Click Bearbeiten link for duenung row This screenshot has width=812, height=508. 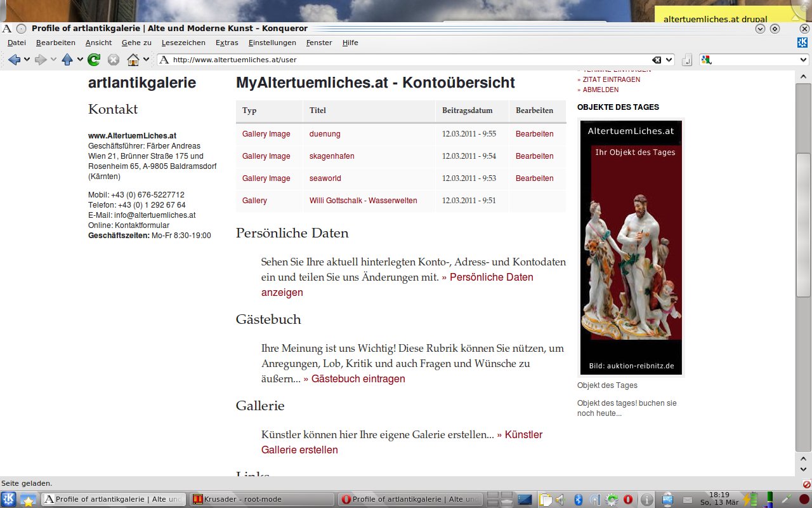click(x=534, y=134)
